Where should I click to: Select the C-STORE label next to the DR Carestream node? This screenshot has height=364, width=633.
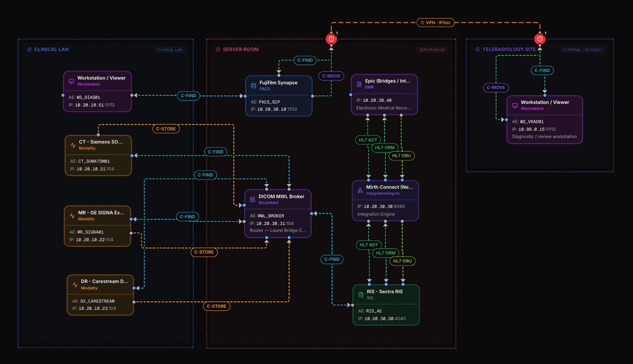216,306
